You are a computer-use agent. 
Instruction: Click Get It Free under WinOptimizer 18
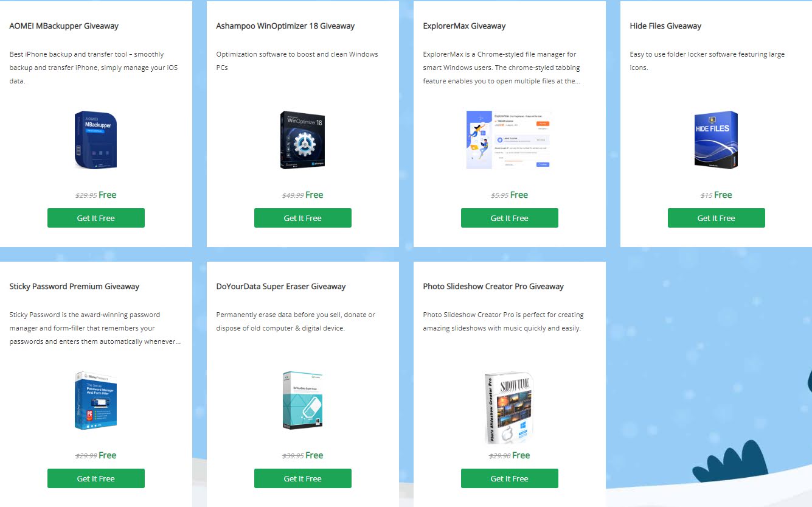point(303,218)
